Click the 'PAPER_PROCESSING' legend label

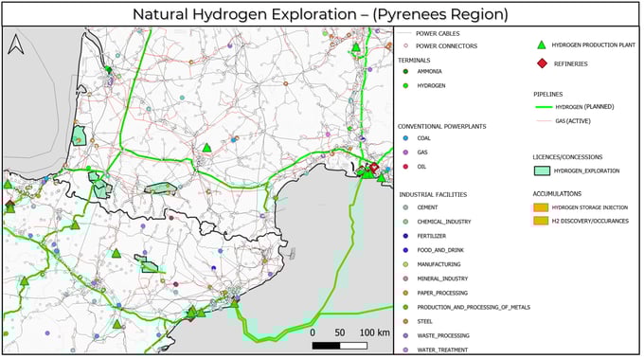click(442, 294)
